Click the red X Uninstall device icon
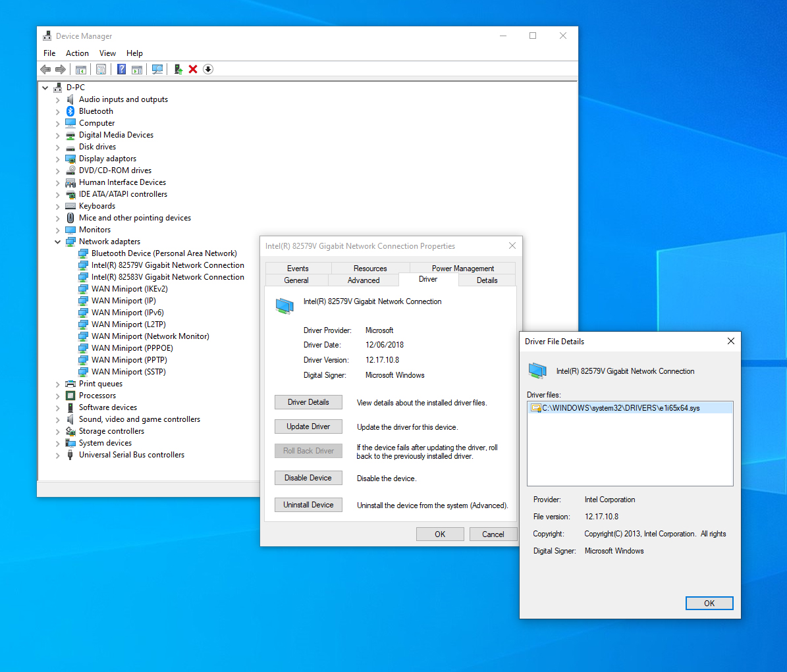Viewport: 787px width, 672px height. point(193,69)
